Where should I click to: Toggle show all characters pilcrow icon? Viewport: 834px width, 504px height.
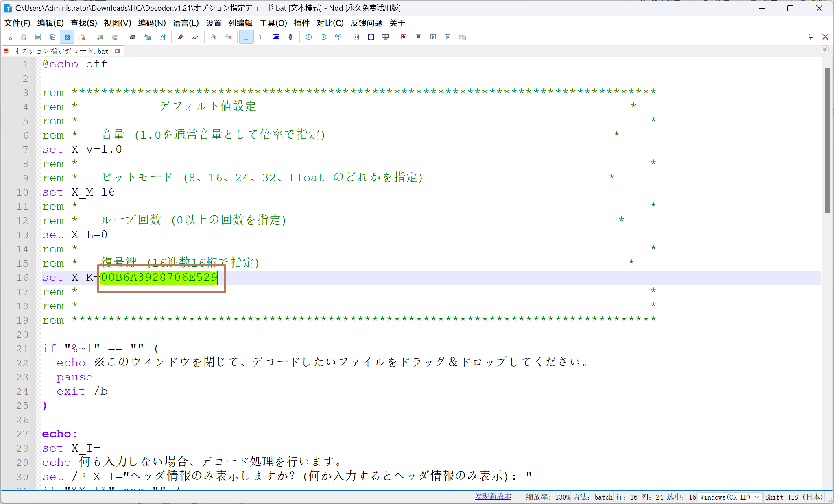pos(261,37)
